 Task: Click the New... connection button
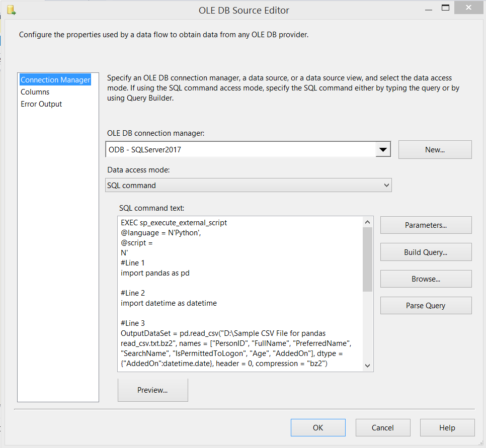pos(435,150)
